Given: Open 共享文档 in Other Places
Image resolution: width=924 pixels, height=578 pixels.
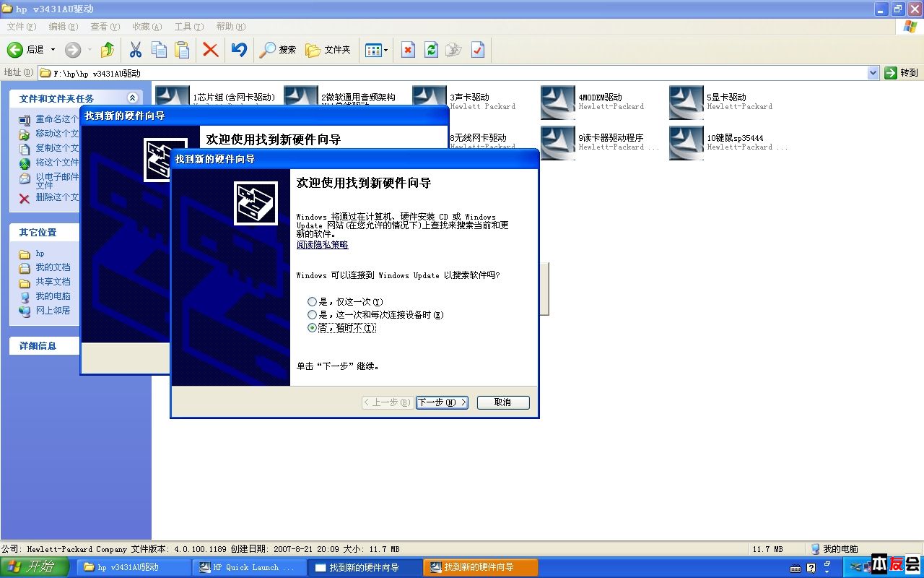Looking at the screenshot, I should pyautogui.click(x=53, y=282).
